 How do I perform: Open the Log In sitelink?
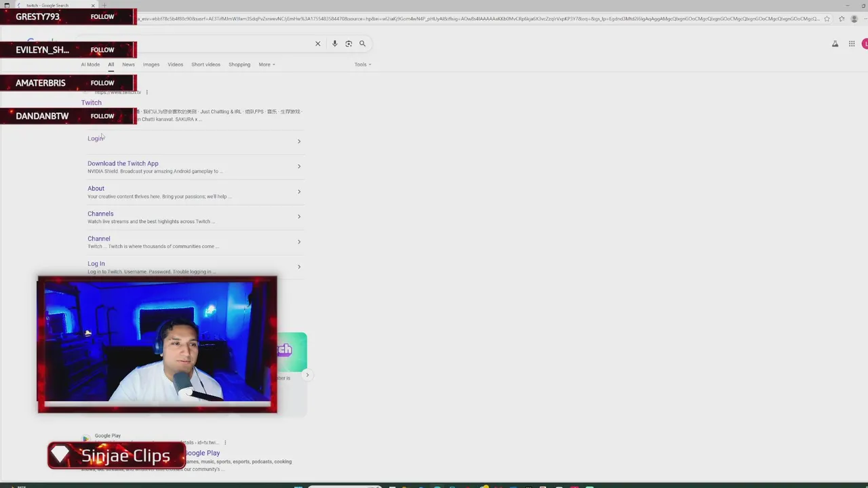coord(96,264)
